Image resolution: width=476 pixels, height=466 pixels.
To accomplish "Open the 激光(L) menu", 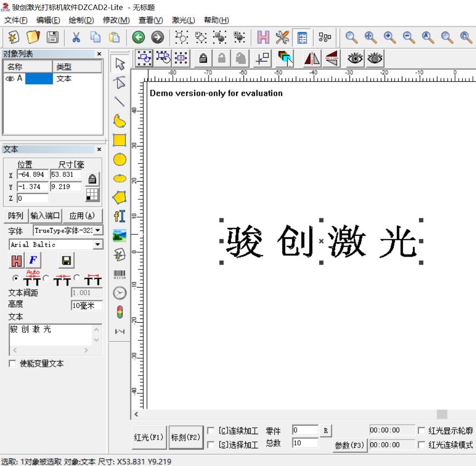I will (183, 20).
